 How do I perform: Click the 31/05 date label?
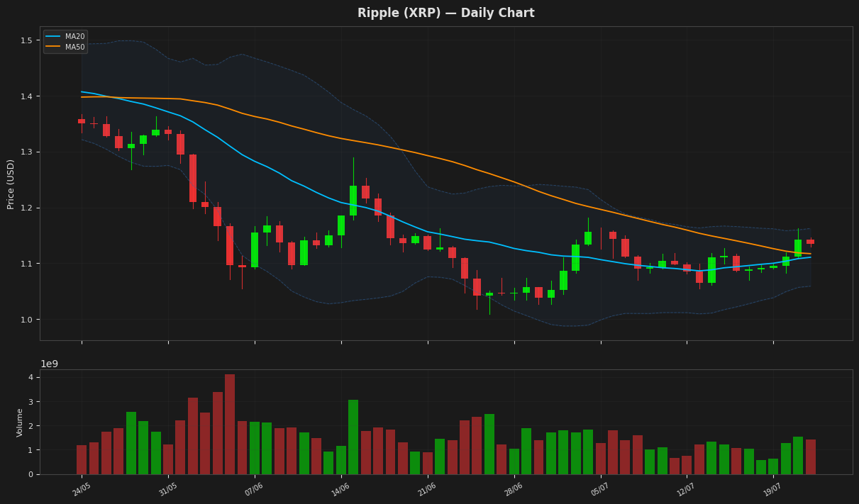point(167,489)
